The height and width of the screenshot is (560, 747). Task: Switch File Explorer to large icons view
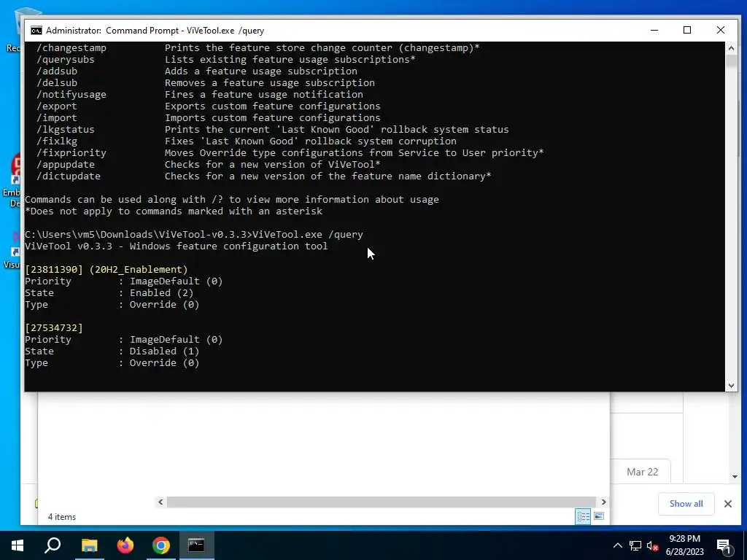[599, 516]
